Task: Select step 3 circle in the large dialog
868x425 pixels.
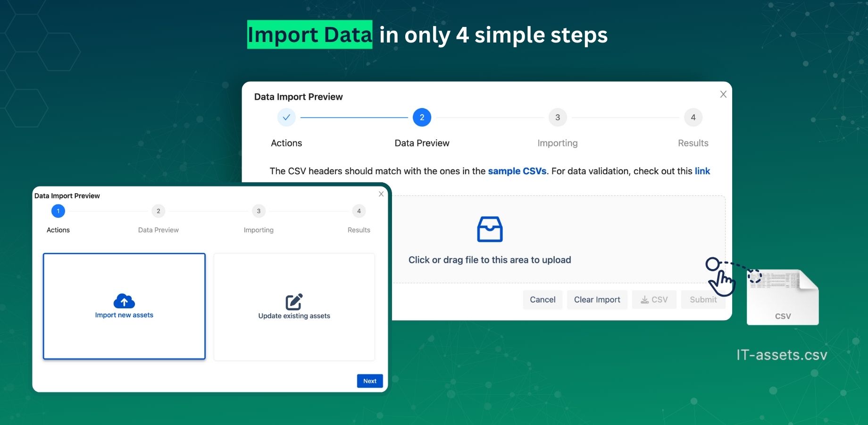Action: 558,118
